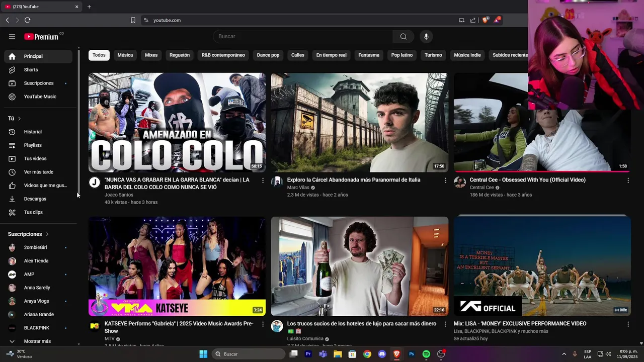Screen dimensions: 644x362
Task: Open Joaco Santos channel name link
Action: click(x=119, y=195)
